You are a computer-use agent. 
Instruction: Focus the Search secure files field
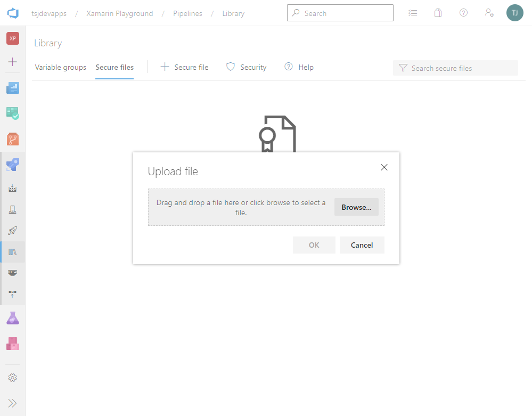click(461, 68)
